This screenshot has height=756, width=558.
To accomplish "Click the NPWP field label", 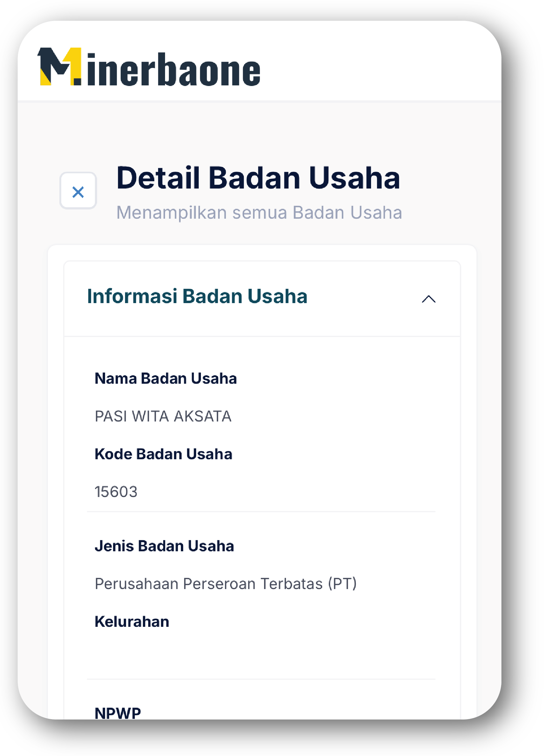I will coord(117,713).
